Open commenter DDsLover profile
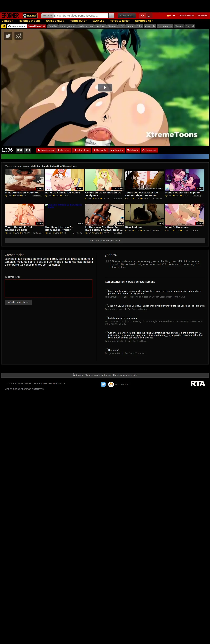The image size is (210, 644). click(x=114, y=297)
